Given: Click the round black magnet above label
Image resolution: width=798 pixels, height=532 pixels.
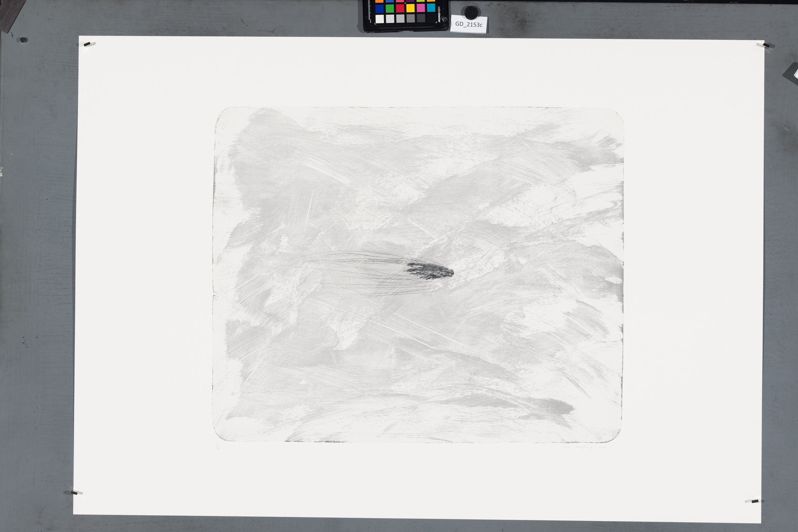Looking at the screenshot, I should pos(471,13).
